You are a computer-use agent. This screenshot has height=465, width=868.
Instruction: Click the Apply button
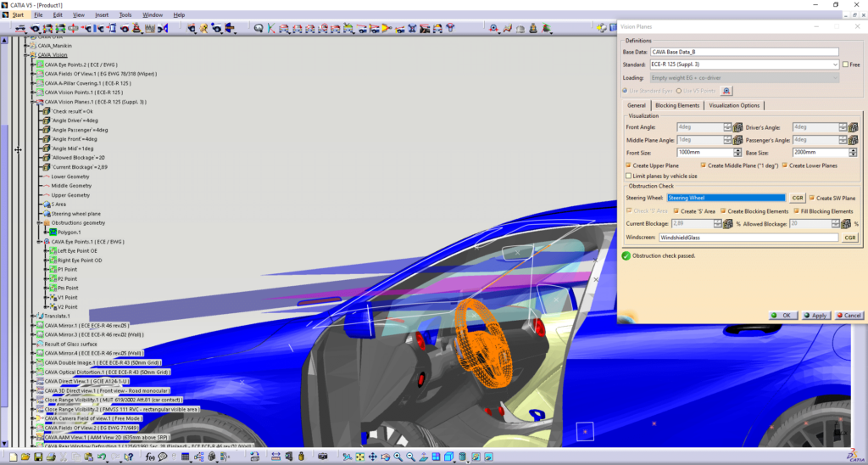(816, 316)
